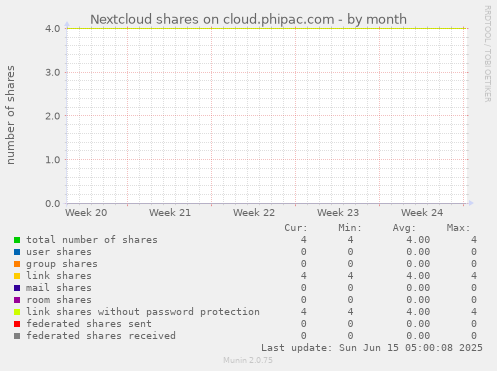The width and height of the screenshot is (497, 371).
Task: Select 'link shares without password protection' label
Action: 143,312
